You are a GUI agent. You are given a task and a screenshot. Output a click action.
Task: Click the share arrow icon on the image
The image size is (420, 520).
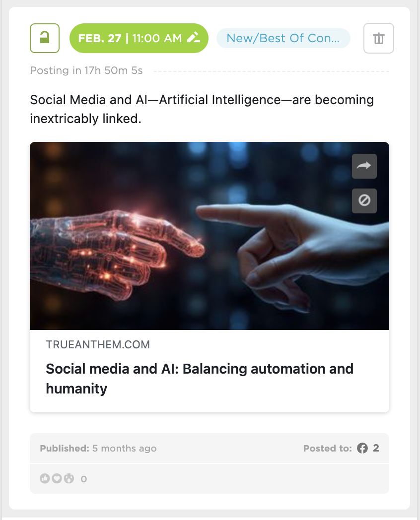coord(364,166)
